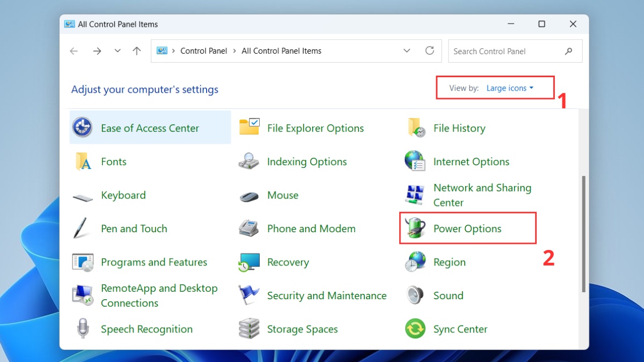Open the Recovery icon
The image size is (644, 362).
(x=249, y=262)
